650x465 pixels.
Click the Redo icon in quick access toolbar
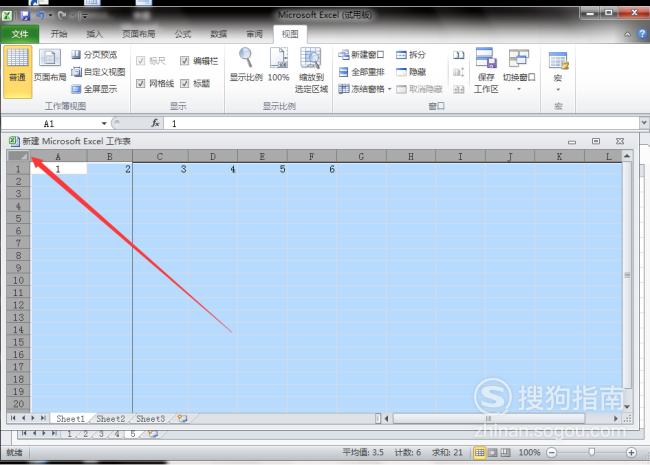click(62, 16)
